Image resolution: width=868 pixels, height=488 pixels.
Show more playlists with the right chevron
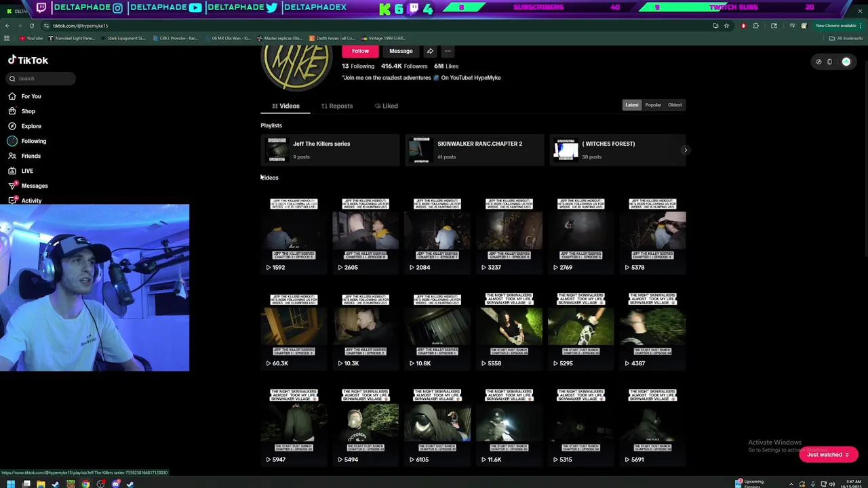coord(686,150)
